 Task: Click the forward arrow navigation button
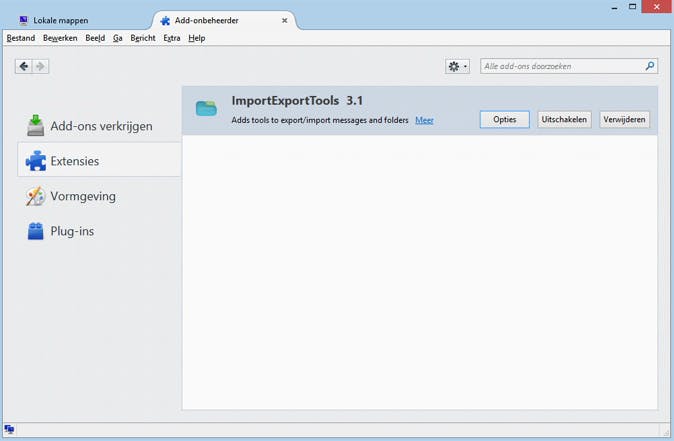pos(40,66)
